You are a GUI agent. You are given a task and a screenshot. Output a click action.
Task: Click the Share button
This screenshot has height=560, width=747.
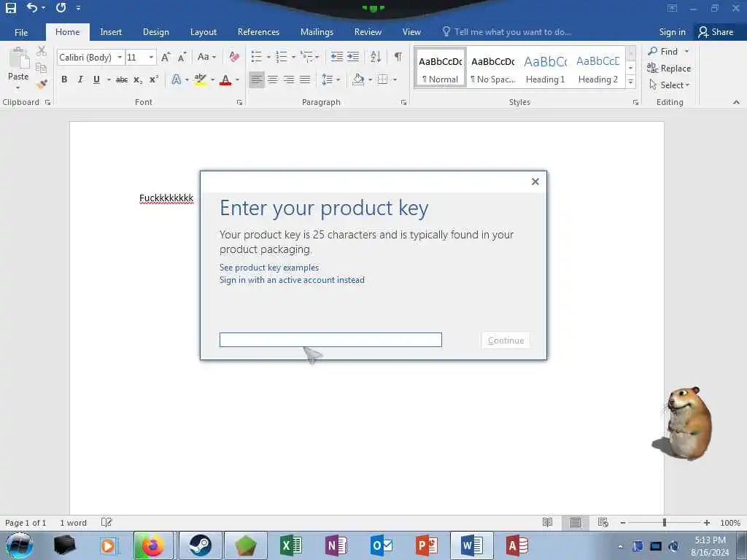click(x=716, y=32)
